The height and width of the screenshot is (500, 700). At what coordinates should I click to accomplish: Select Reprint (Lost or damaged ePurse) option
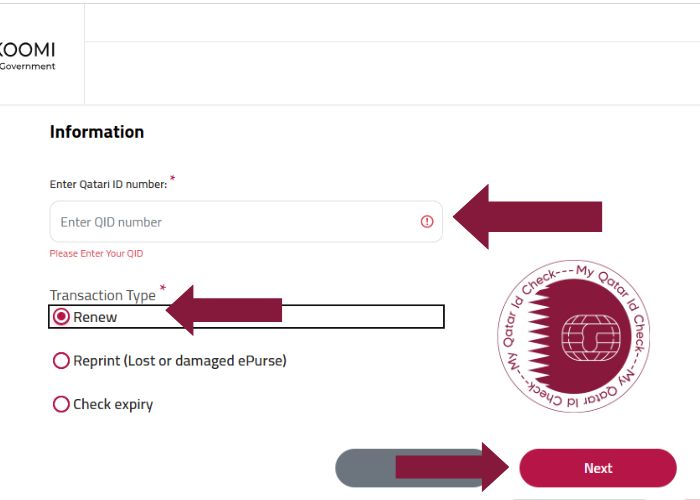click(x=61, y=360)
